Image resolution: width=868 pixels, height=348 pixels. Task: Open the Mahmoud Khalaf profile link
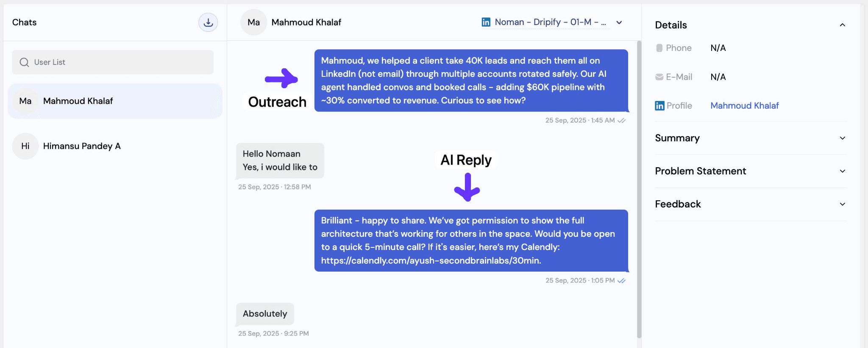click(x=744, y=105)
